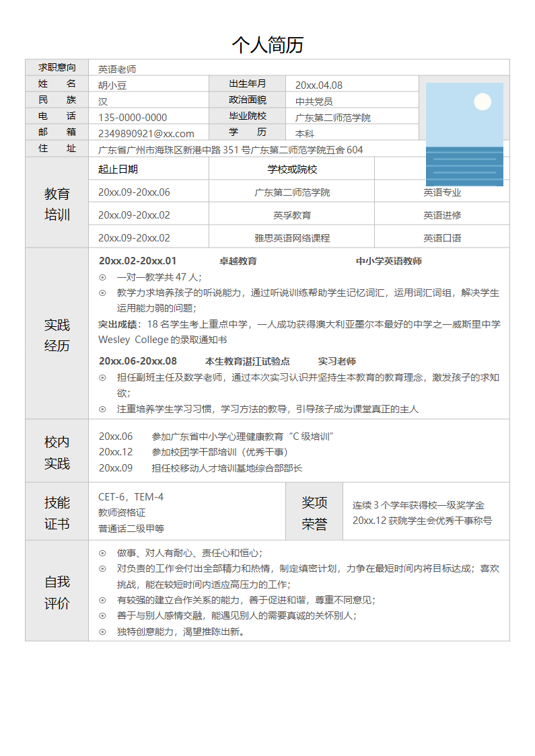Click phone number 135-0000-0000
Screen dimensions: 535x756
pyautogui.click(x=133, y=118)
